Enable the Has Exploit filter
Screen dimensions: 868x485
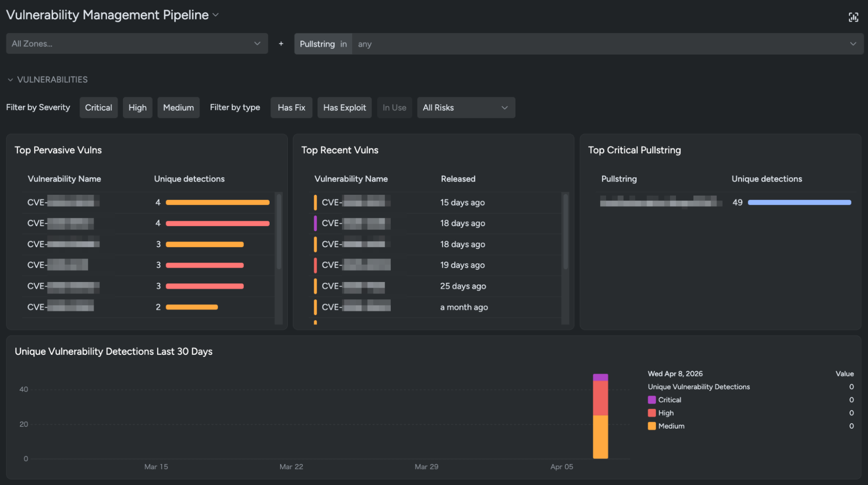pos(344,108)
